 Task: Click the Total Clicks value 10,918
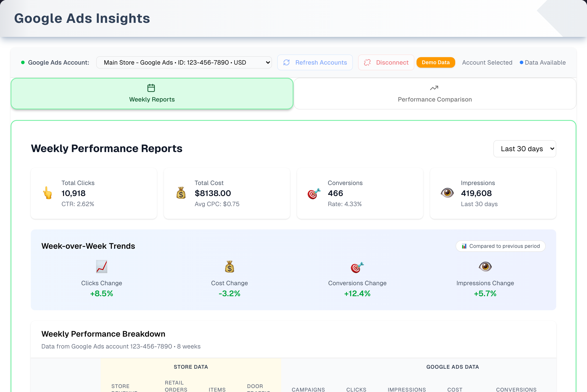tap(73, 193)
